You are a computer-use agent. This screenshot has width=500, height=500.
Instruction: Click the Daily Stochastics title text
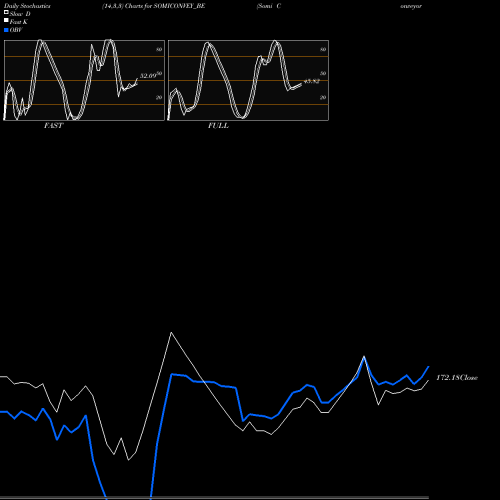point(27,6)
